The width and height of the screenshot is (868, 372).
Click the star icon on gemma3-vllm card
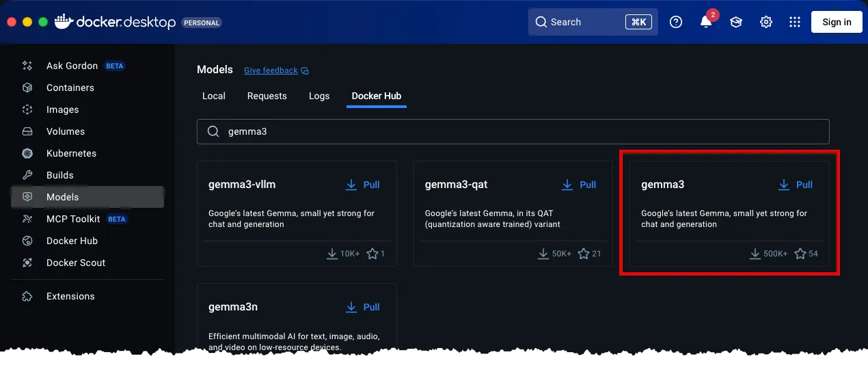pyautogui.click(x=372, y=254)
